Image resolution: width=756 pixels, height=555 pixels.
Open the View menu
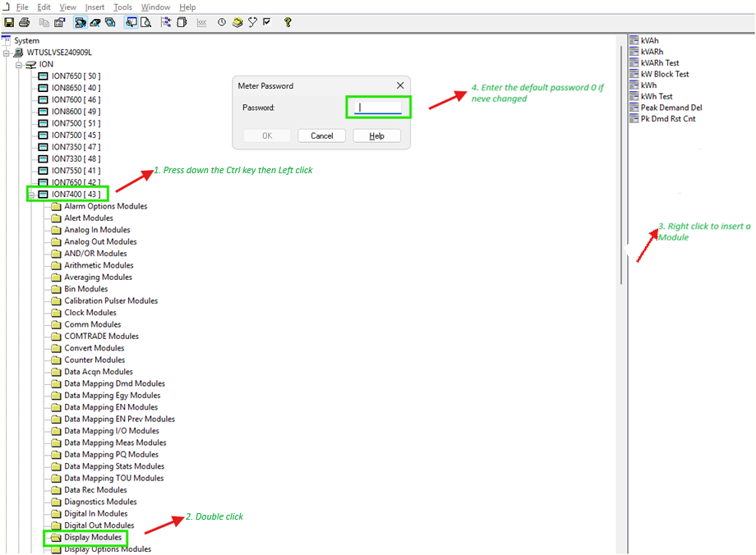point(67,7)
